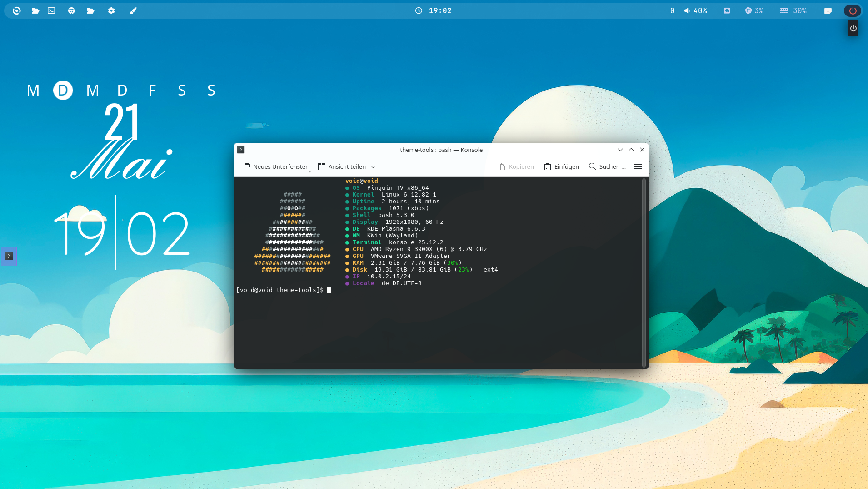The image size is (868, 489).
Task: Click the highlighted D weekday on the desktop
Action: (63, 90)
